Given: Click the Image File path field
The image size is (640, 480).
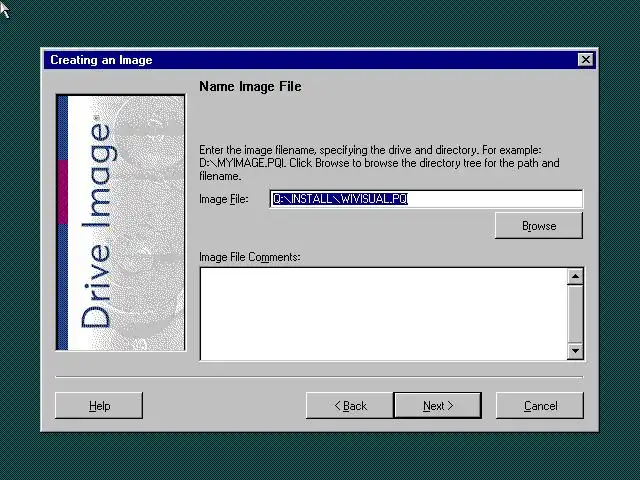Looking at the screenshot, I should pos(426,199).
